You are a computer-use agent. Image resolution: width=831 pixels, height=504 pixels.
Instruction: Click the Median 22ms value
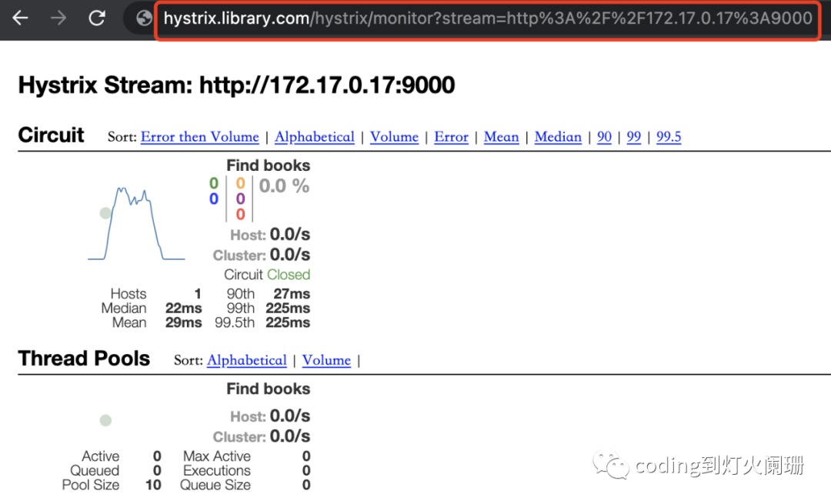coord(183,309)
